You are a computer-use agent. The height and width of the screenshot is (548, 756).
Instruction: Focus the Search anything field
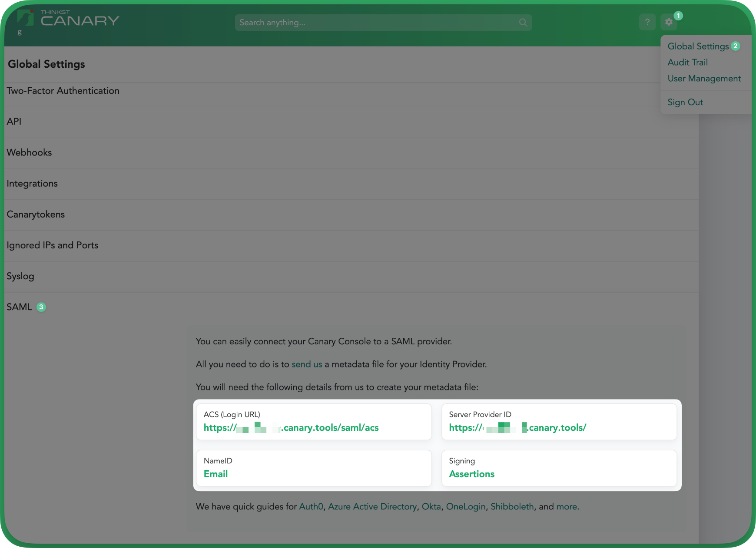383,23
